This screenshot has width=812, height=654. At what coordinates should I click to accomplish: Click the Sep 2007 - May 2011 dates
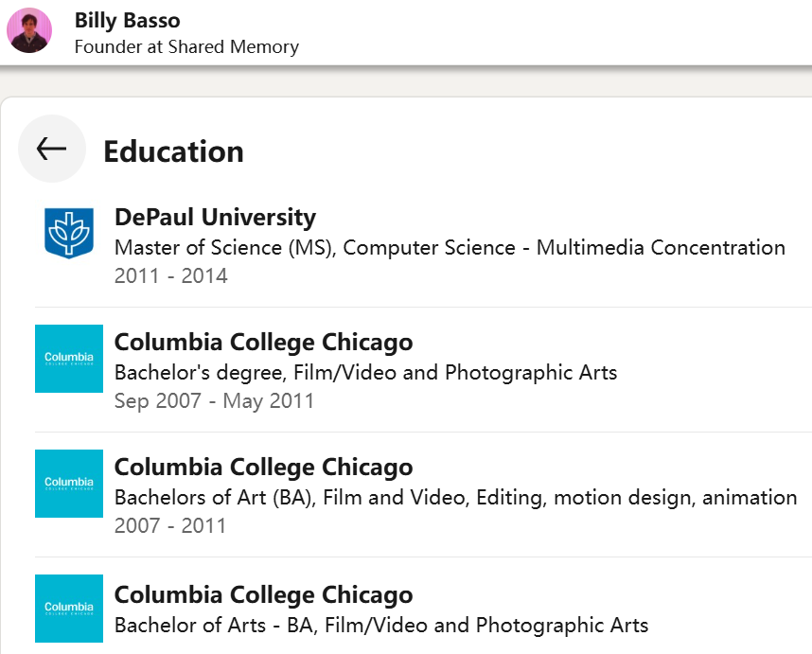pos(214,401)
